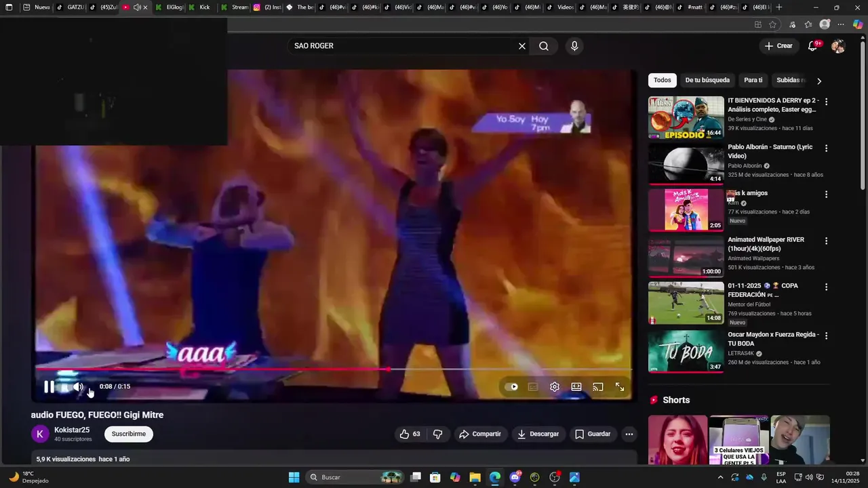Image resolution: width=868 pixels, height=488 pixels.
Task: Open Pablo Alborán Saturno lyric video title
Action: [770, 151]
